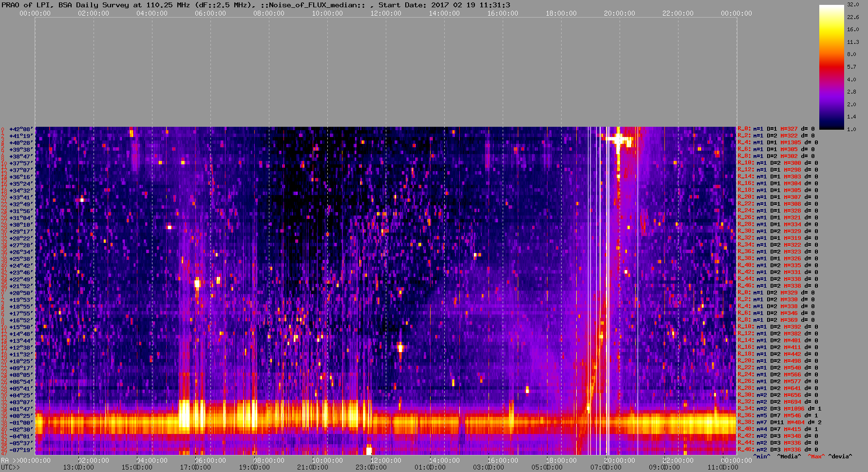Select UTC tick '03:00:00'
The width and height of the screenshot is (868, 472).
489,467
